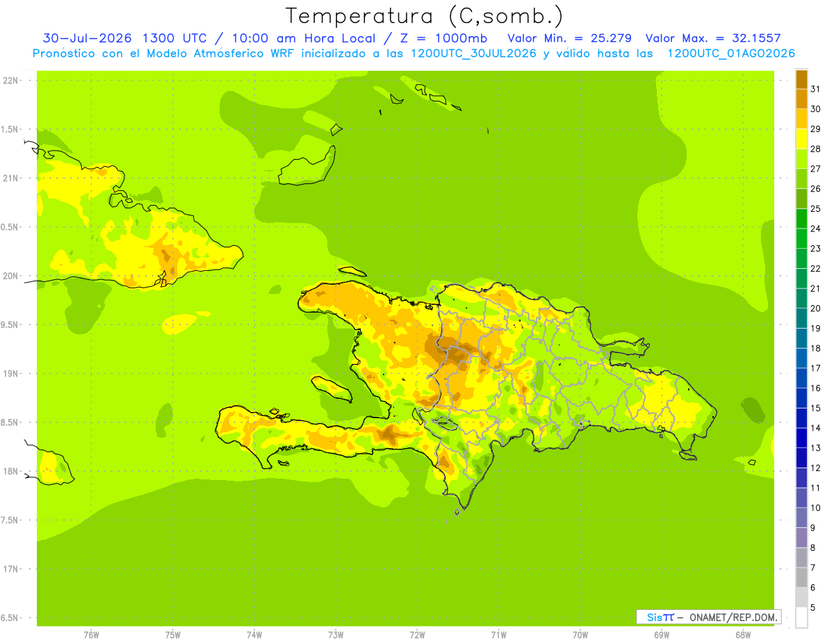
Task: Click the 21N latitude axis label
Action: tap(11, 178)
